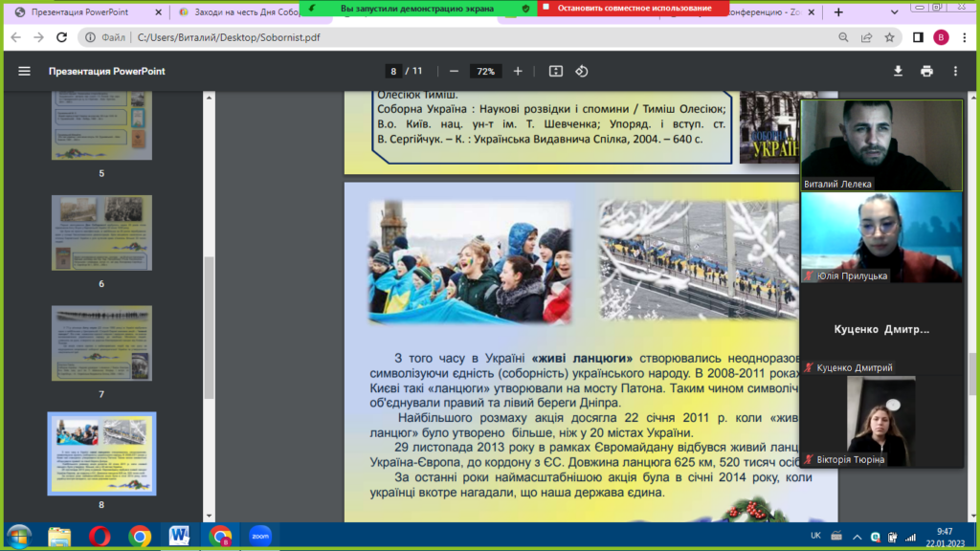The height and width of the screenshot is (551, 980).
Task: Print the PDF document
Action: (x=926, y=72)
